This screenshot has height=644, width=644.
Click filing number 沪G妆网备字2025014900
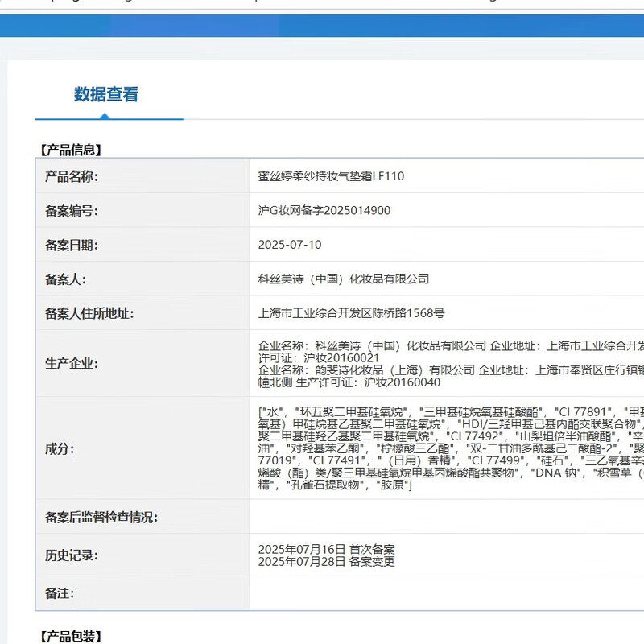pos(324,211)
